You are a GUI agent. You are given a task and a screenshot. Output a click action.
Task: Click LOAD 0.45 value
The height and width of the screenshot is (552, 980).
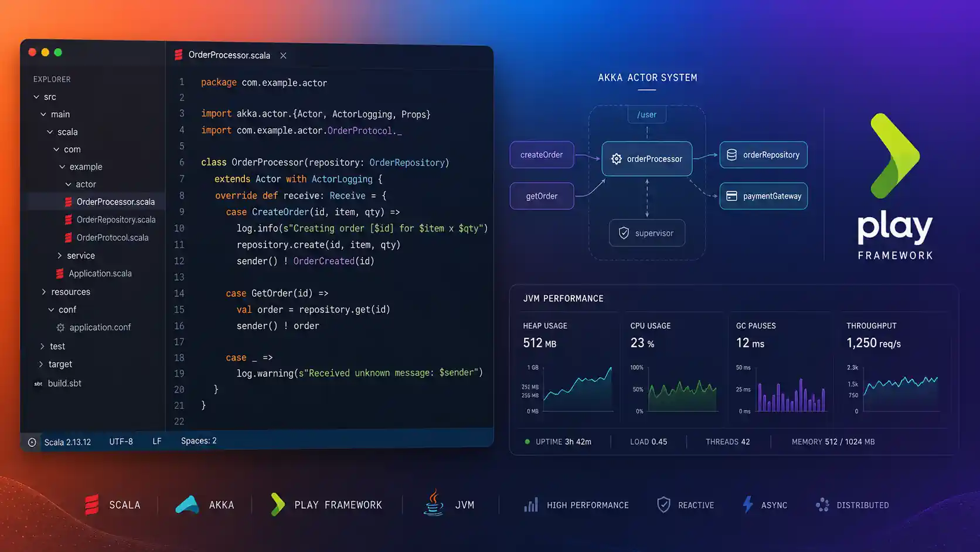648,442
